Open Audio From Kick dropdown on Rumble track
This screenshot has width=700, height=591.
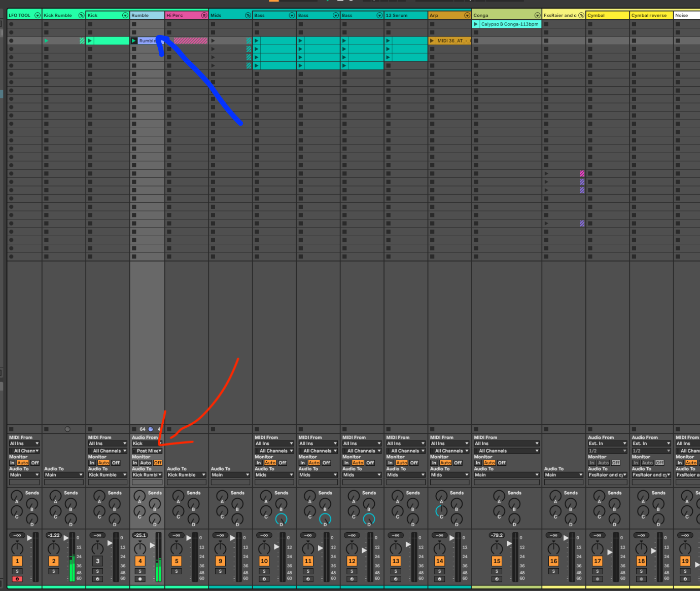point(147,444)
